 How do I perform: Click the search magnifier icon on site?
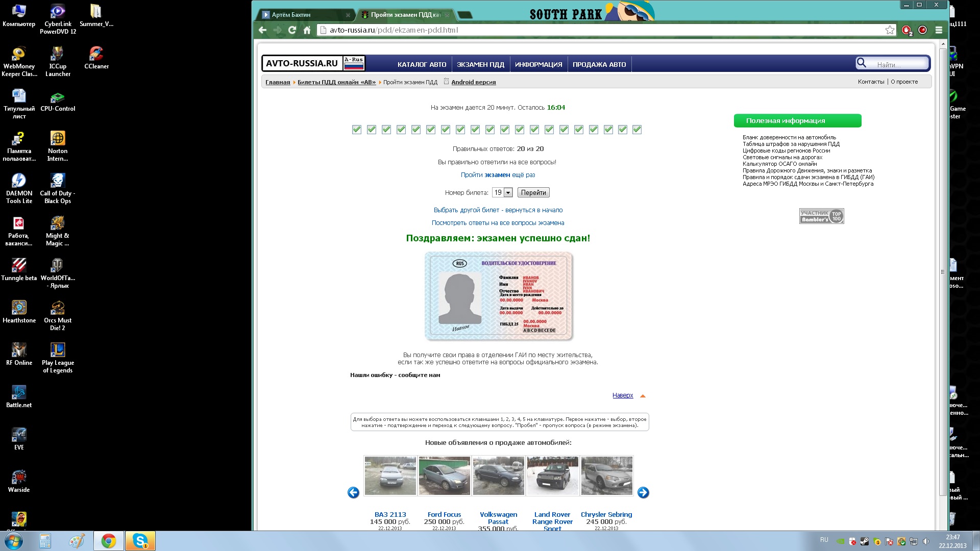[862, 63]
